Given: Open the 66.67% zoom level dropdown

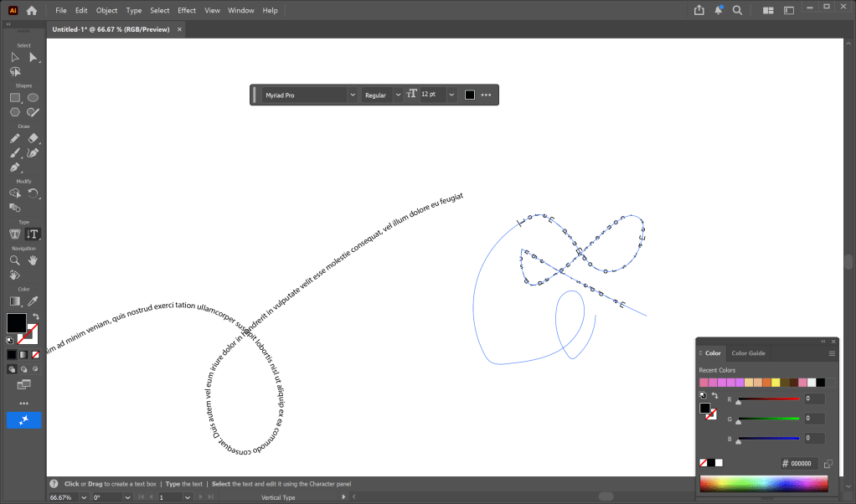Looking at the screenshot, I should [83, 497].
